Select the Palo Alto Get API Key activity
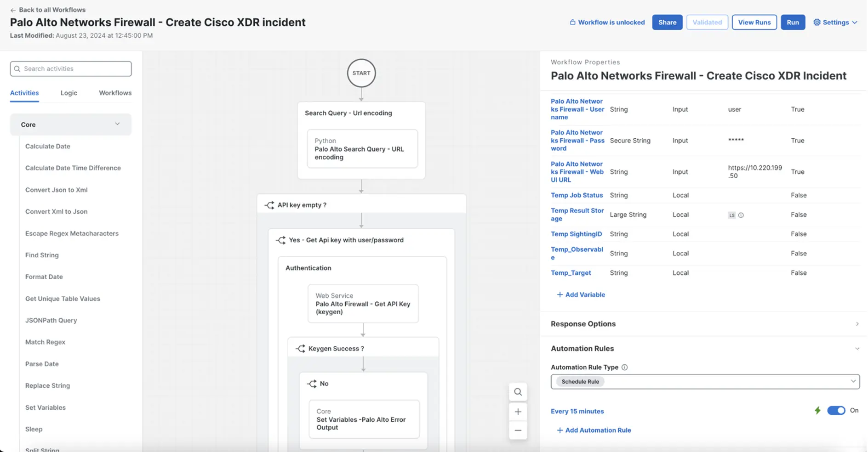Viewport: 868px width, 452px height. [x=363, y=304]
